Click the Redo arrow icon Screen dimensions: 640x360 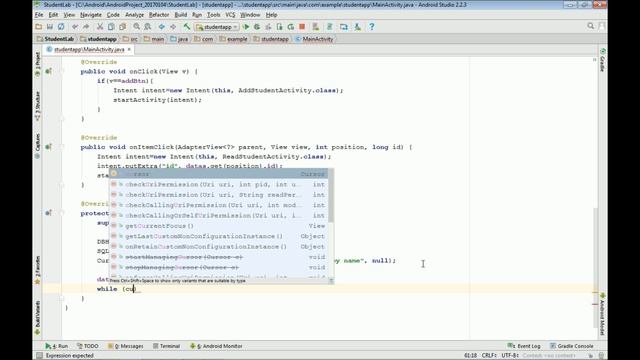click(x=86, y=27)
